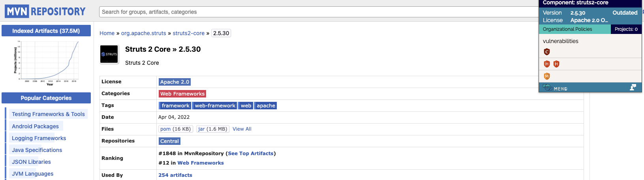Open the feedback chat icon in Mend popup

tap(633, 88)
